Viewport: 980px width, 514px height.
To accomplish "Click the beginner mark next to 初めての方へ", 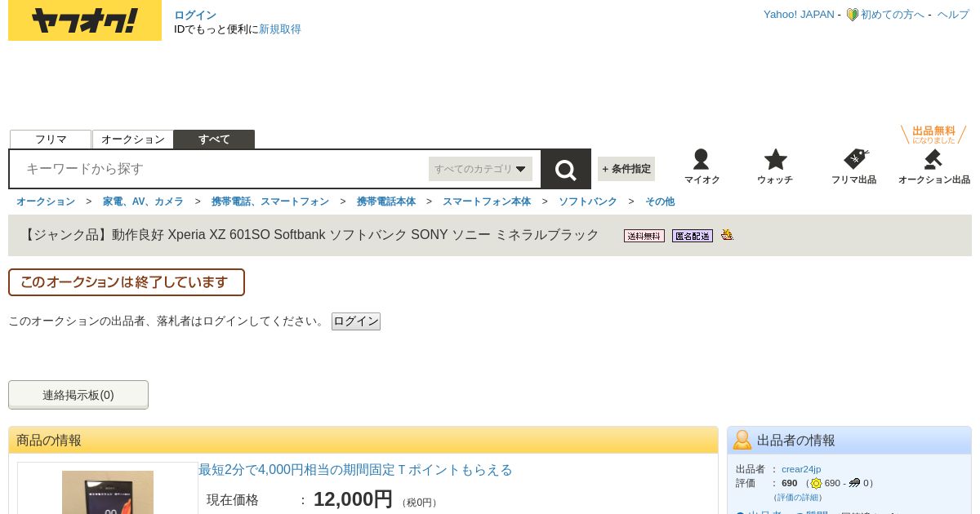I will 852,15.
